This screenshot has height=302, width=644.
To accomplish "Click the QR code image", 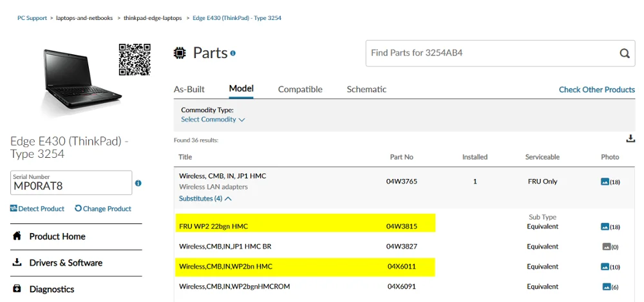I will click(135, 60).
